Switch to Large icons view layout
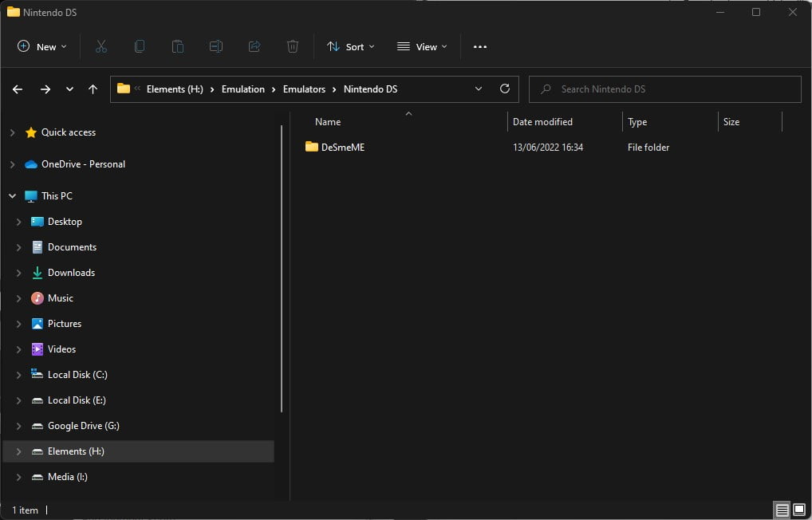This screenshot has width=812, height=520. (799, 510)
